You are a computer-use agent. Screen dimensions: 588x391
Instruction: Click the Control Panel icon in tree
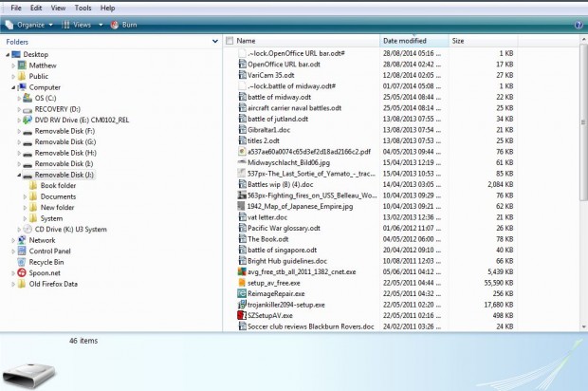tap(22, 251)
